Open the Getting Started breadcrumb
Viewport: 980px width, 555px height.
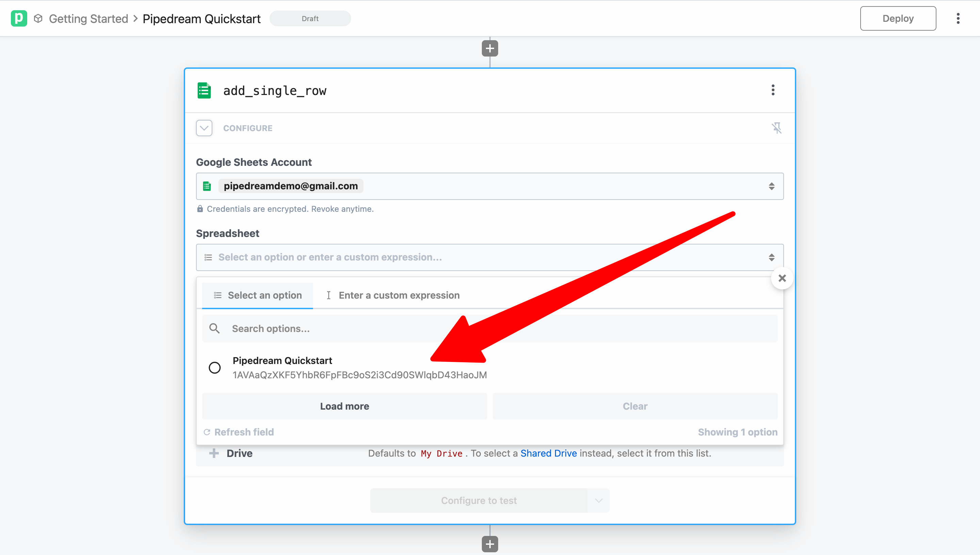(x=88, y=19)
